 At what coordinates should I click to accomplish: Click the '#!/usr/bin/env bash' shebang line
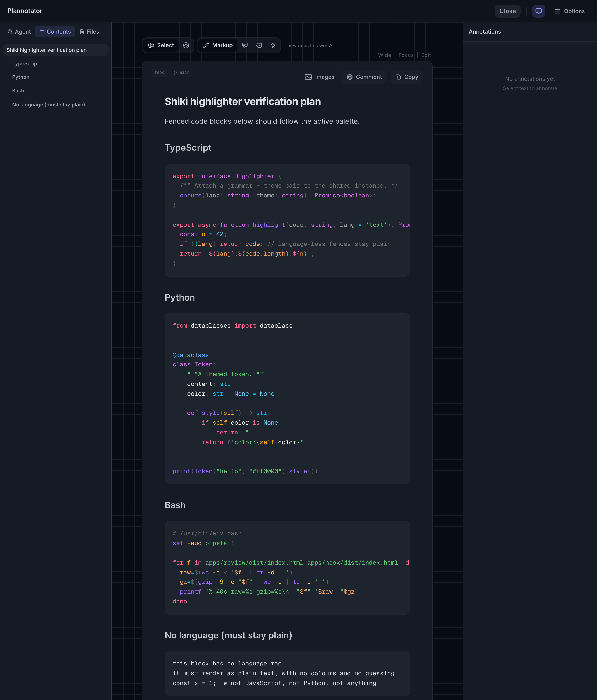[x=207, y=533]
